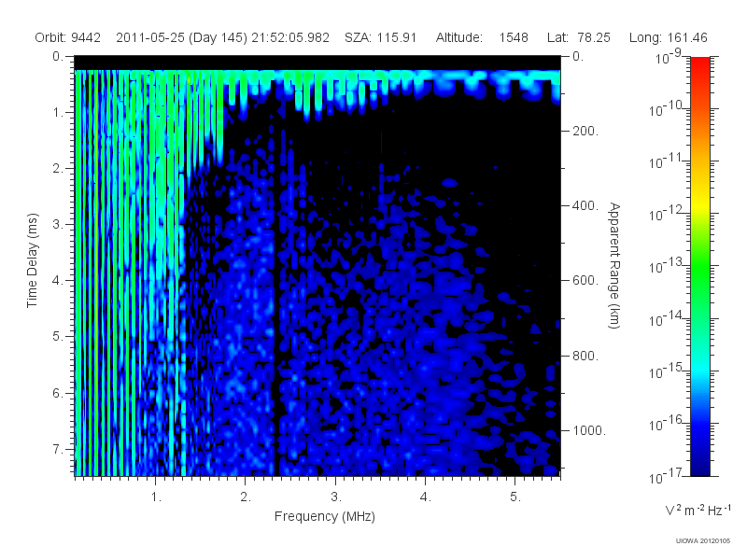This screenshot has width=747, height=560.
Task: Click the color bar label '10⁻¹²'
Action: 667,214
